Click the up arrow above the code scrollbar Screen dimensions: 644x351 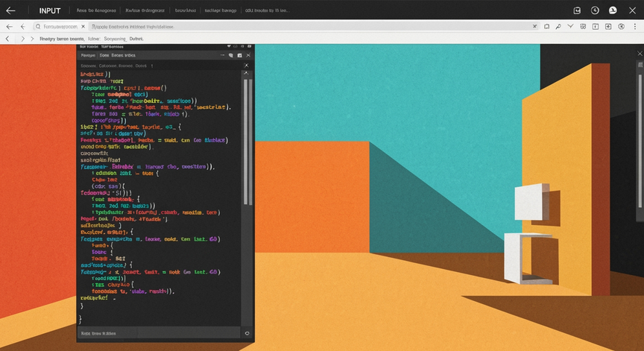click(x=246, y=73)
